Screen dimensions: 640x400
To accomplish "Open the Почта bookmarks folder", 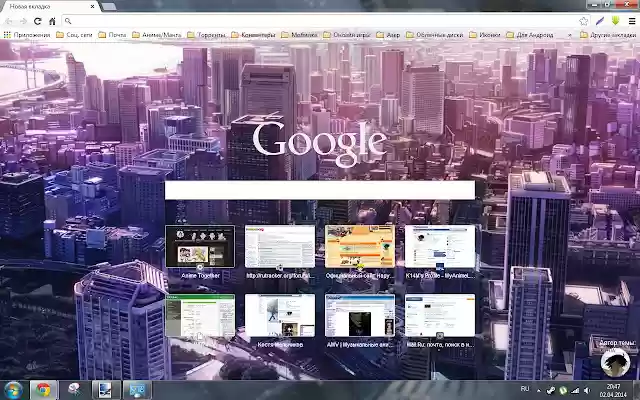I will 113,35.
